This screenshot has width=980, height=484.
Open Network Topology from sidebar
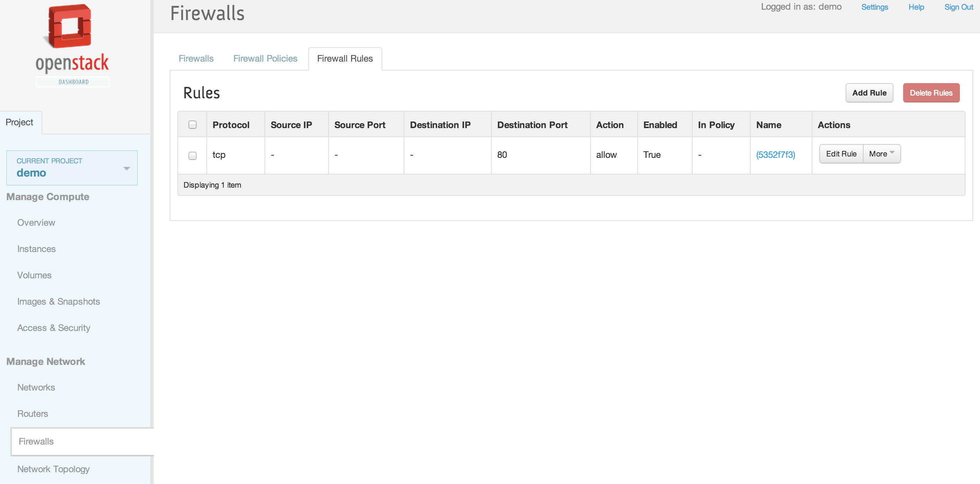(x=53, y=469)
